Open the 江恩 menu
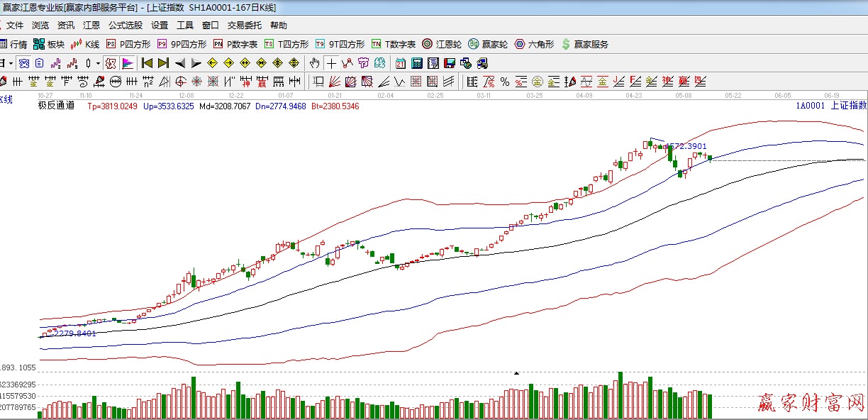The image size is (868, 420). click(x=91, y=25)
